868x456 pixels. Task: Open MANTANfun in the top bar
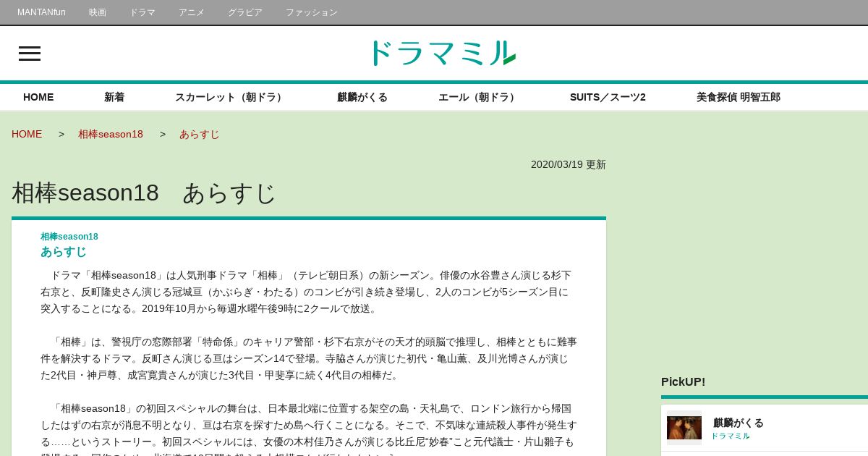coord(41,12)
